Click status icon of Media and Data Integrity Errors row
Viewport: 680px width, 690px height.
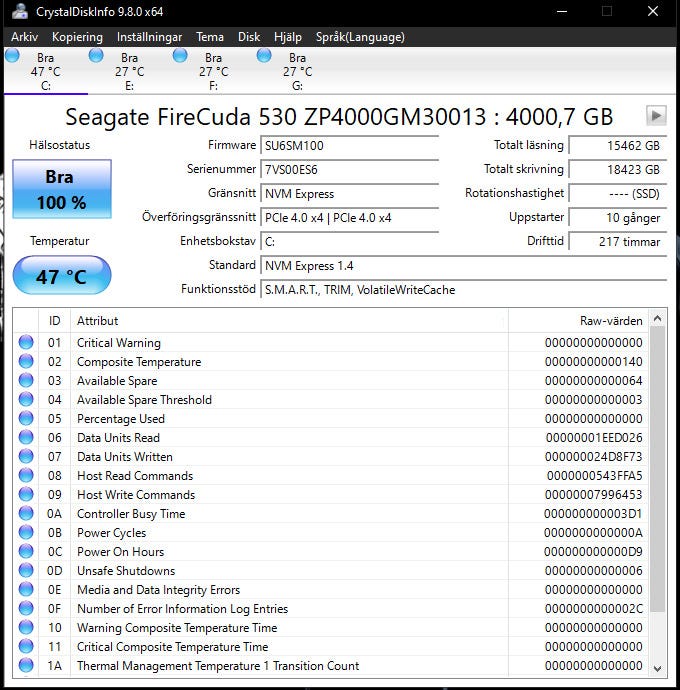[26, 589]
